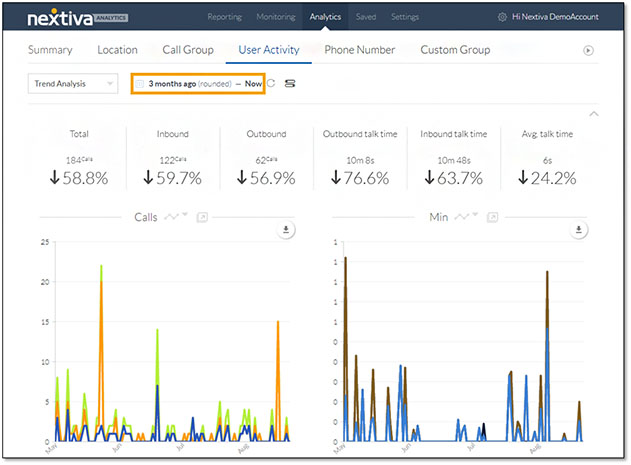The height and width of the screenshot is (465, 631).
Task: Download the Min chart data
Action: click(579, 230)
